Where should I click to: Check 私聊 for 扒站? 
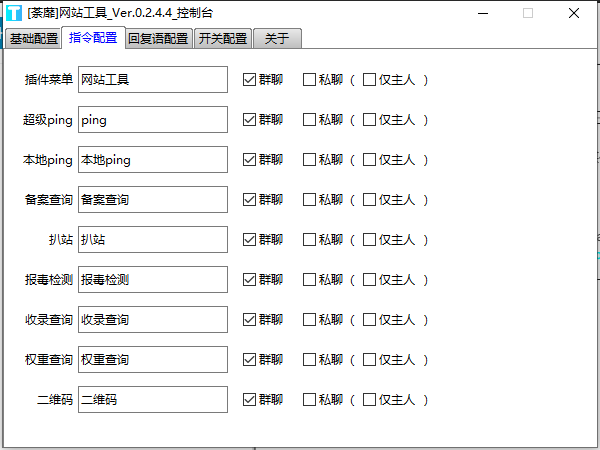pyautogui.click(x=310, y=240)
